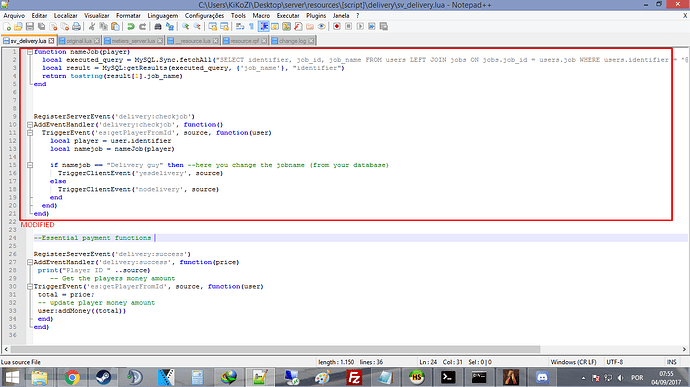Open Find with the binoculars icon

(x=158, y=26)
